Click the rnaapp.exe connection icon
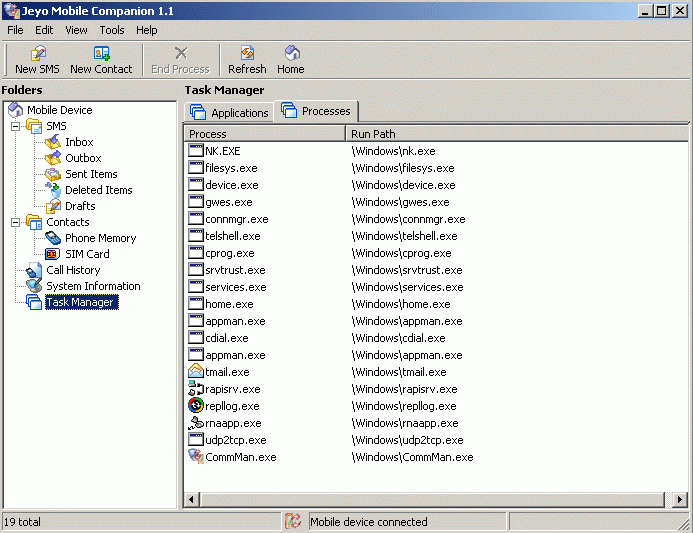The width and height of the screenshot is (693, 533). pyautogui.click(x=196, y=423)
